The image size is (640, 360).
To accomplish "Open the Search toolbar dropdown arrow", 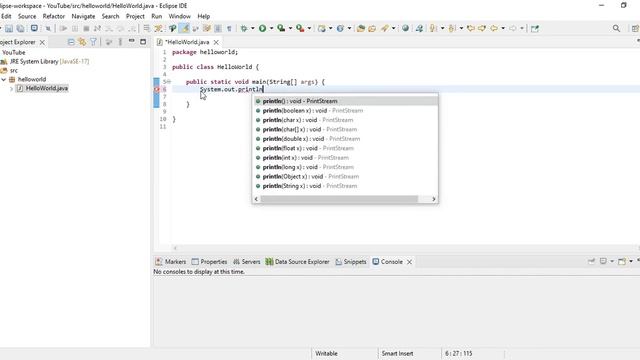I will [393, 28].
